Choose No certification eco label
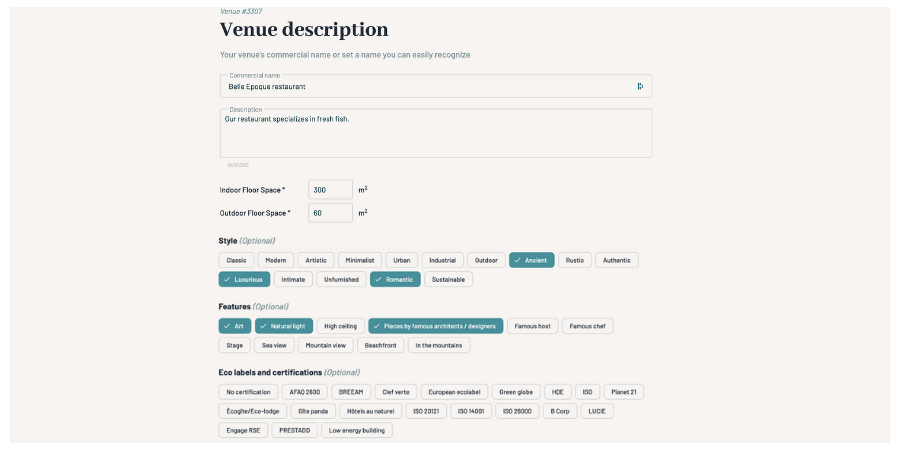Image resolution: width=900 pixels, height=450 pixels. coord(248,392)
